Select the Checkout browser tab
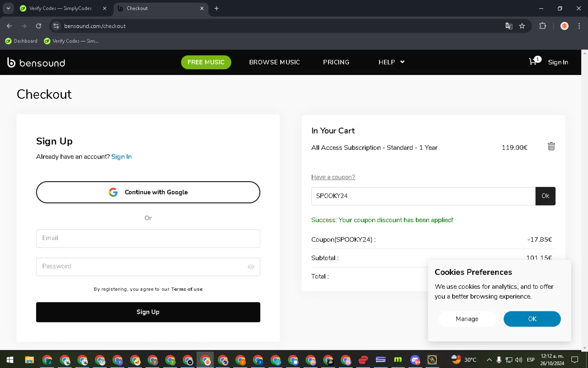 pos(161,8)
